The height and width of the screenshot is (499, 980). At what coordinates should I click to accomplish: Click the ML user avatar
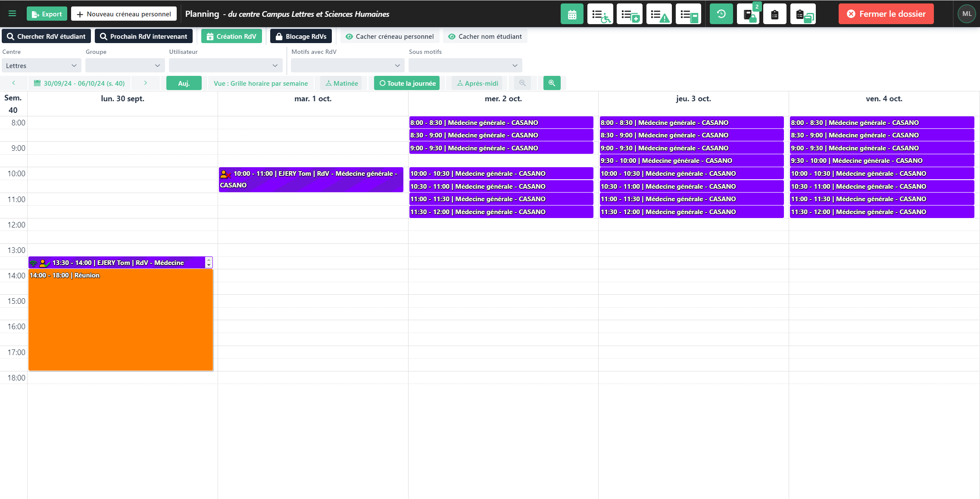966,14
